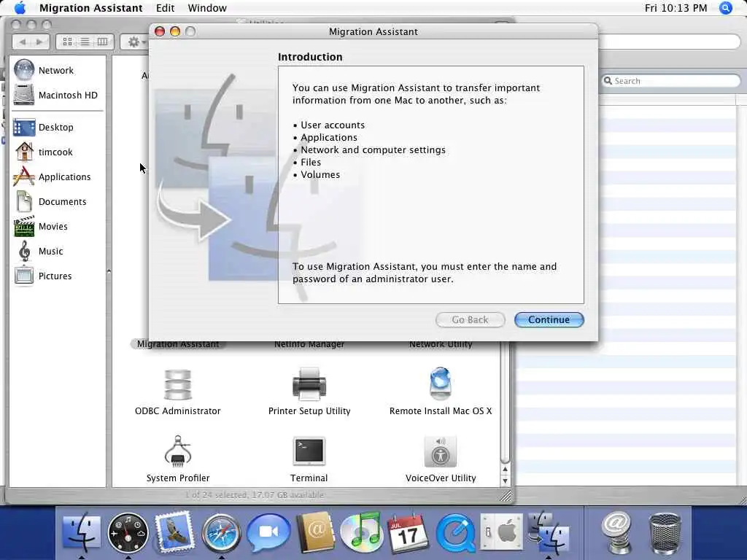Click the Search field in background window
Image resolution: width=747 pixels, height=560 pixels.
pos(671,81)
